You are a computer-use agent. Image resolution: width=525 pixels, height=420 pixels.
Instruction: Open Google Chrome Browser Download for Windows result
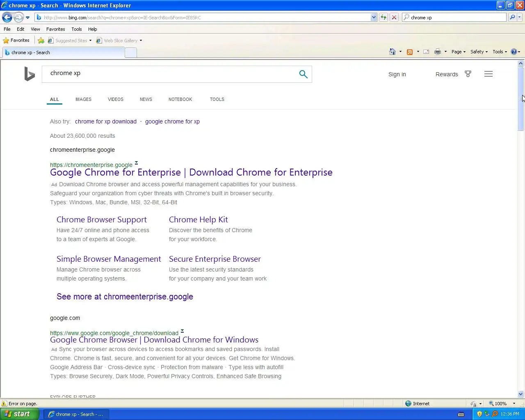154,340
